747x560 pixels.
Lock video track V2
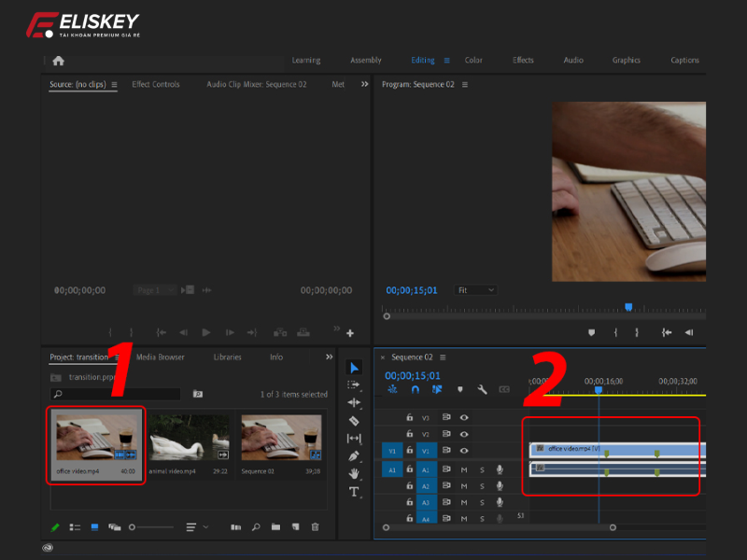[409, 434]
